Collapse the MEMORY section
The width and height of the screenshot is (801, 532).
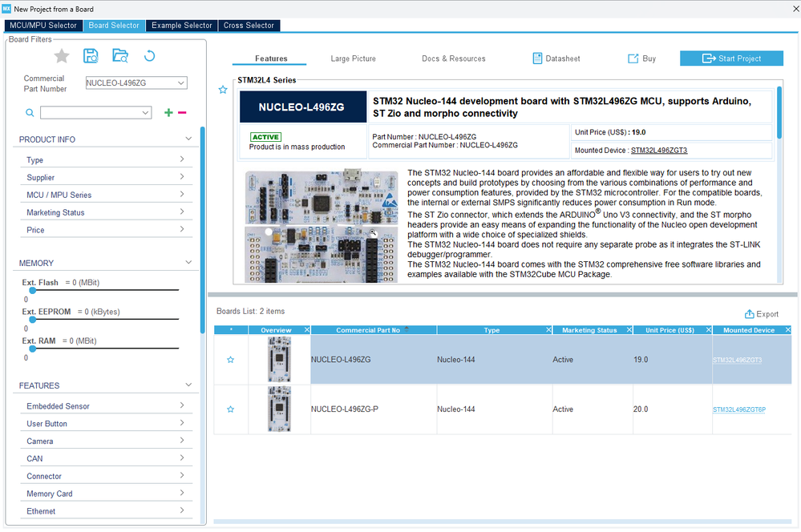(x=188, y=263)
